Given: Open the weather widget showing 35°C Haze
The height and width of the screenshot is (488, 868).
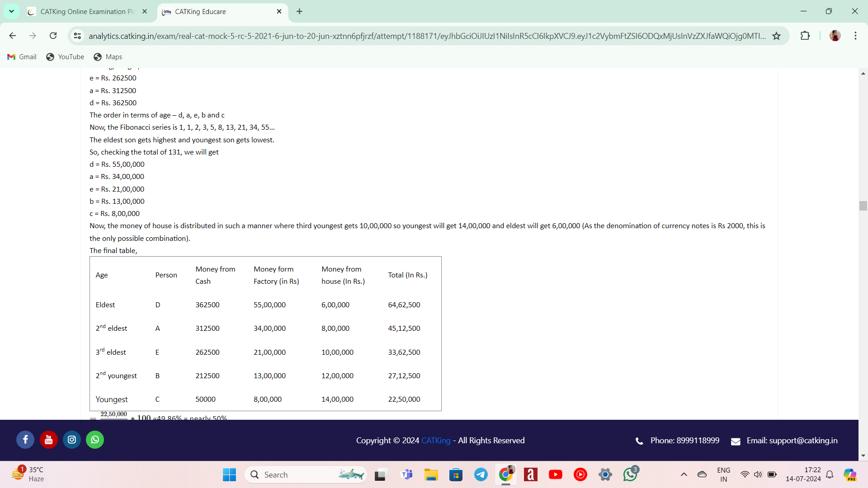Looking at the screenshot, I should [28, 474].
